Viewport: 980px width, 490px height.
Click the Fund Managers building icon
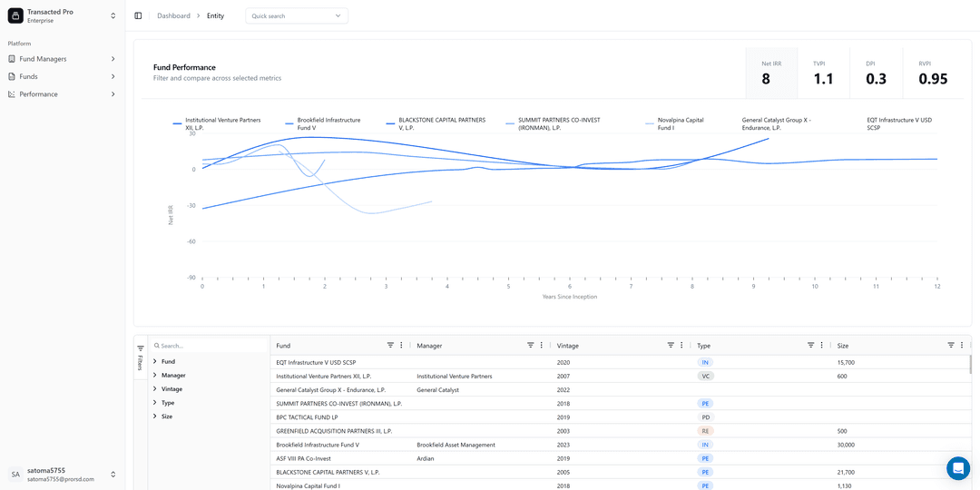tap(12, 59)
